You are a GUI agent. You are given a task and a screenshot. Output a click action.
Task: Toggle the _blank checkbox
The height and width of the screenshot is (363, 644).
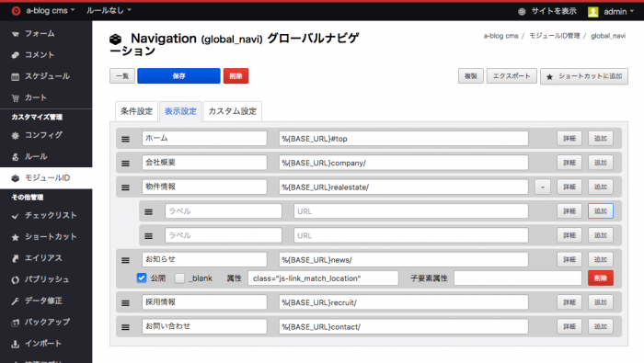pos(179,278)
